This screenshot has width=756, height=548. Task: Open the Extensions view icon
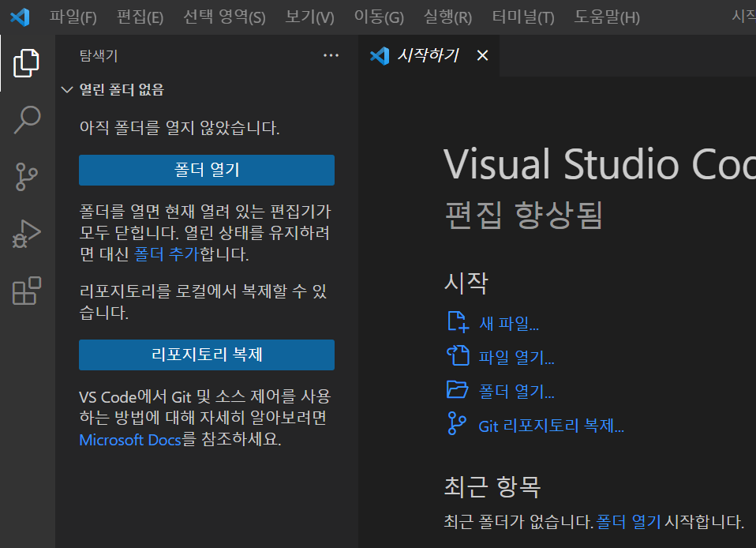tap(27, 291)
